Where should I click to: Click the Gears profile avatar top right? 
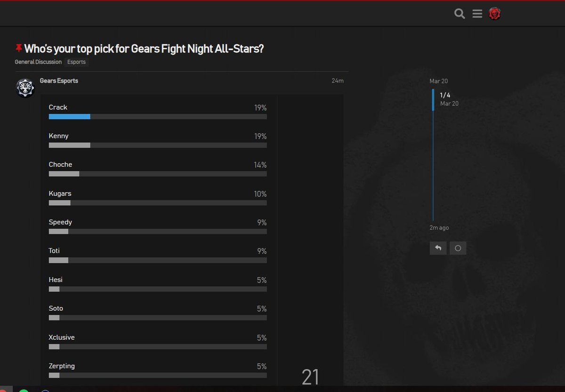[x=494, y=14]
